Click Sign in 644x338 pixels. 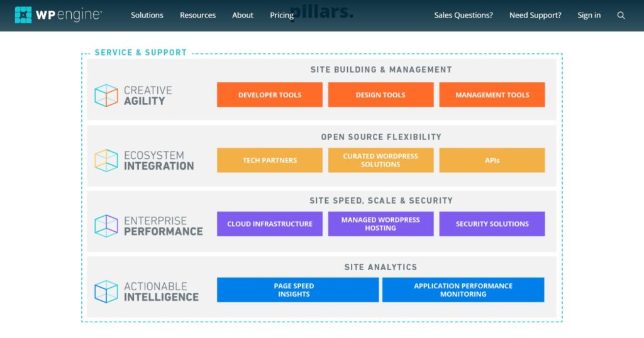tap(589, 15)
